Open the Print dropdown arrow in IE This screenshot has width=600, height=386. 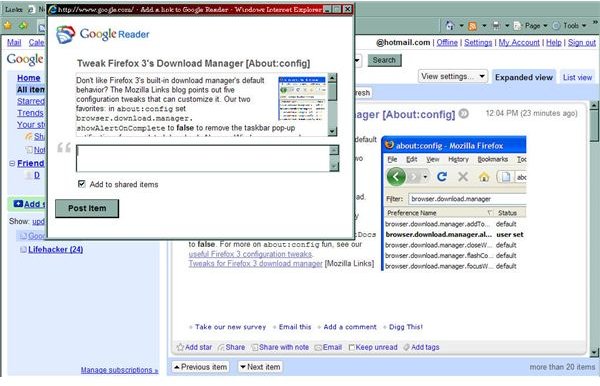507,26
